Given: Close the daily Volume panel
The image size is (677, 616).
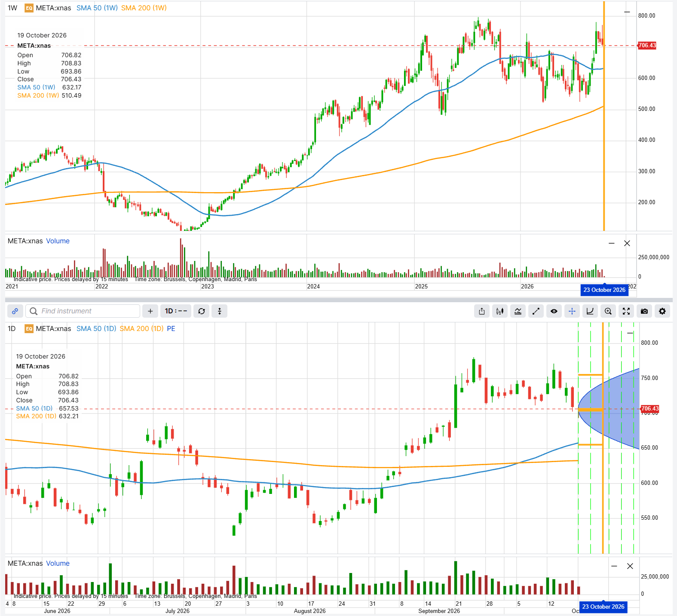Looking at the screenshot, I should click(x=630, y=566).
